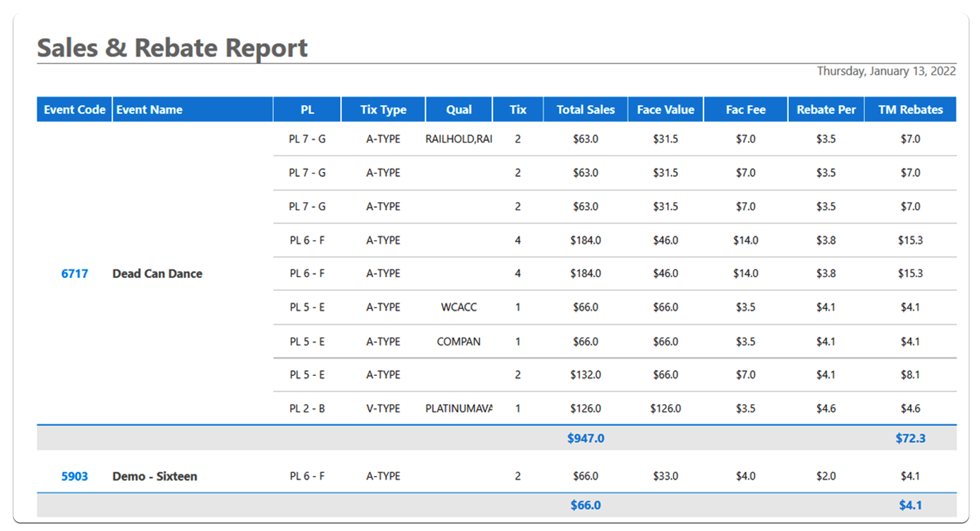Select the RAILHOLD,RAI qualifier cell
Viewport: 980px width, 531px height.
click(459, 139)
